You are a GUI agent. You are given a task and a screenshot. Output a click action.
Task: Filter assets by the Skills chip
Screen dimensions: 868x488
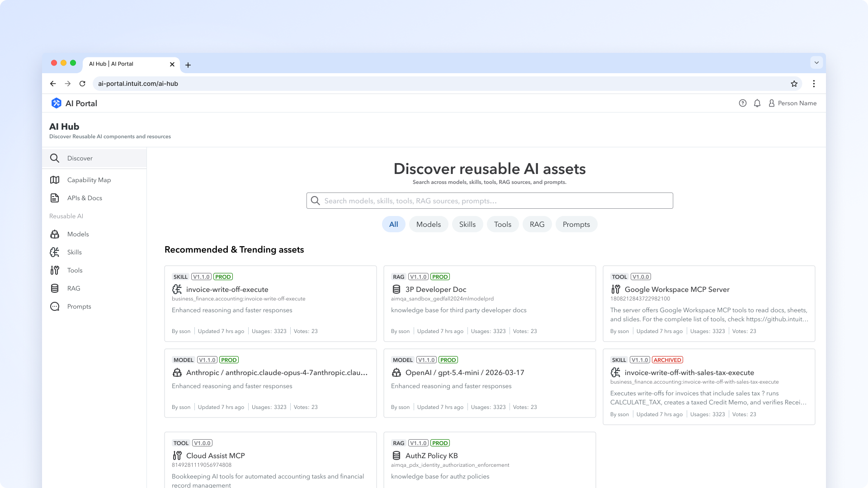coord(467,224)
